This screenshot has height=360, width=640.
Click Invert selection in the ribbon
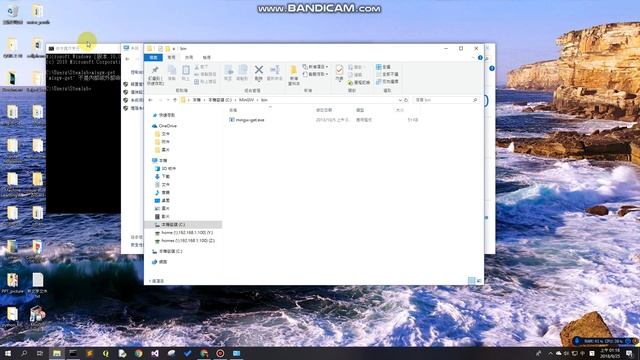387,82
